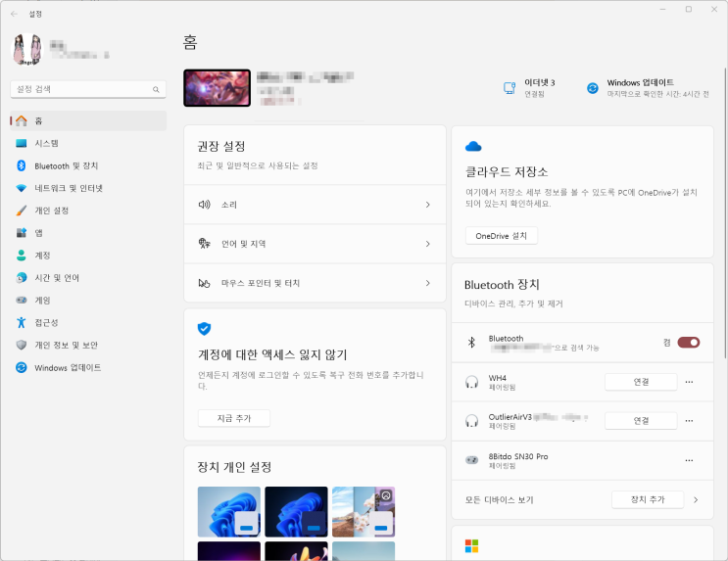The height and width of the screenshot is (561, 728).
Task: Click the desktop wallpaper preview thumbnail
Action: click(x=217, y=88)
